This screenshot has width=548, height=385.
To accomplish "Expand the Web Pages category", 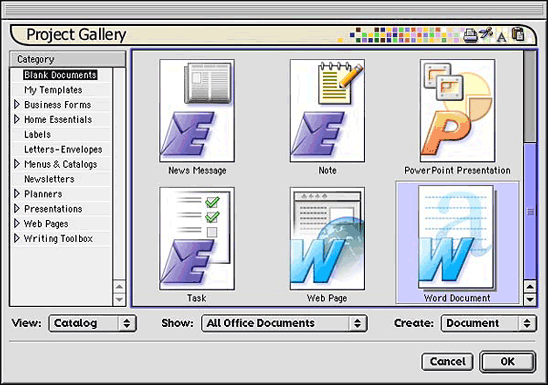I will 16,223.
